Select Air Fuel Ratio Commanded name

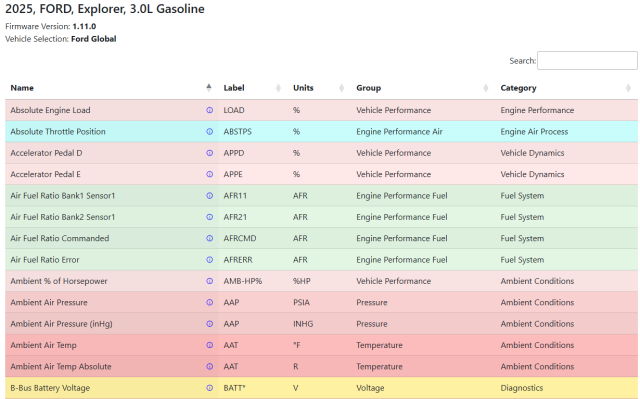pyautogui.click(x=60, y=238)
